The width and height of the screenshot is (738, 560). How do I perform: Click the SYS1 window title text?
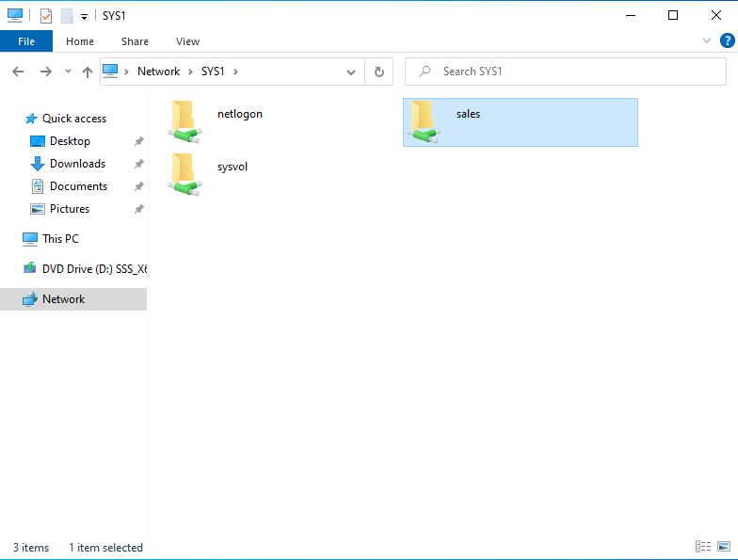click(x=115, y=16)
